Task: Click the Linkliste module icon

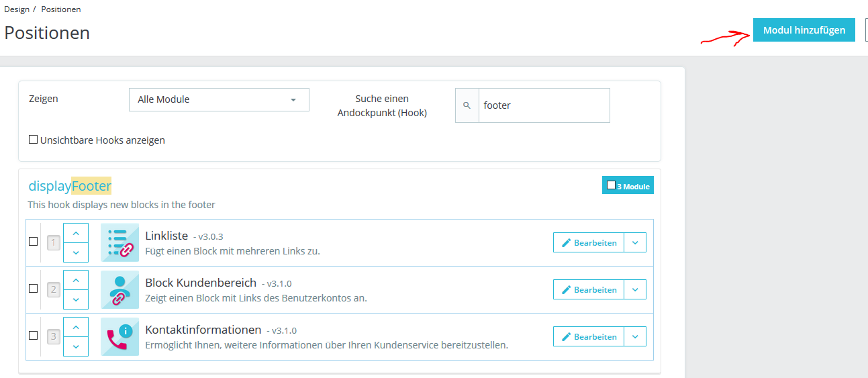Action: click(x=119, y=242)
